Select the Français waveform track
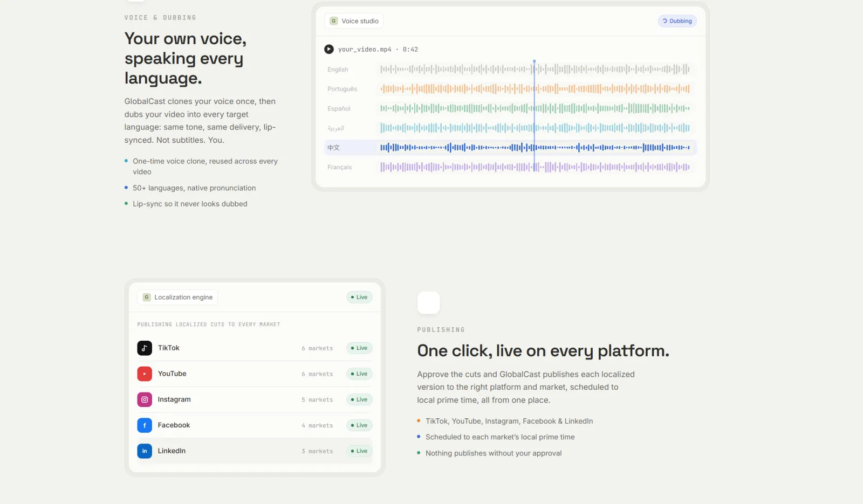The width and height of the screenshot is (863, 504). pyautogui.click(x=535, y=167)
